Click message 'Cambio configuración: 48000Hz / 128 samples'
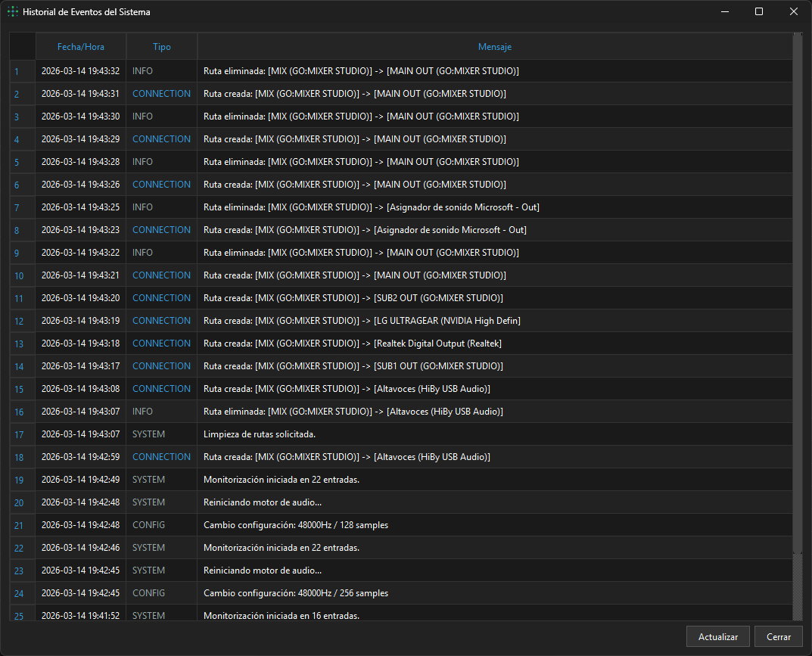 pos(296,525)
